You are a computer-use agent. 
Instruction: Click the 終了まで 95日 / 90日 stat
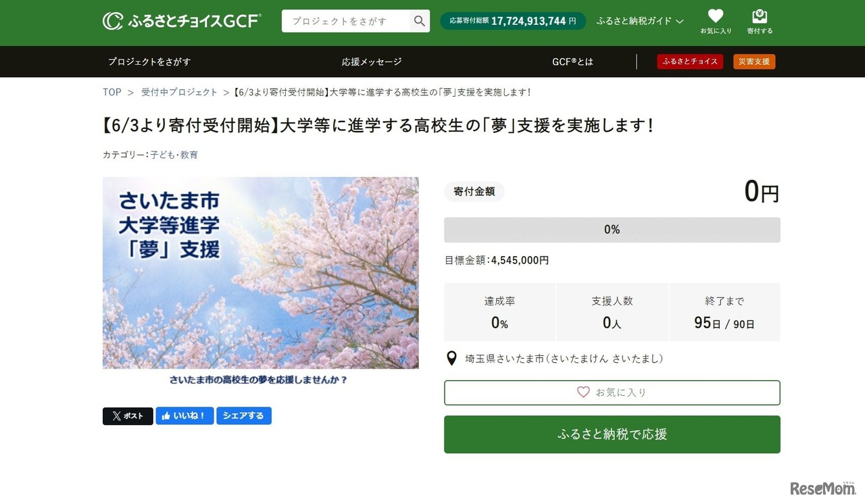[724, 312]
